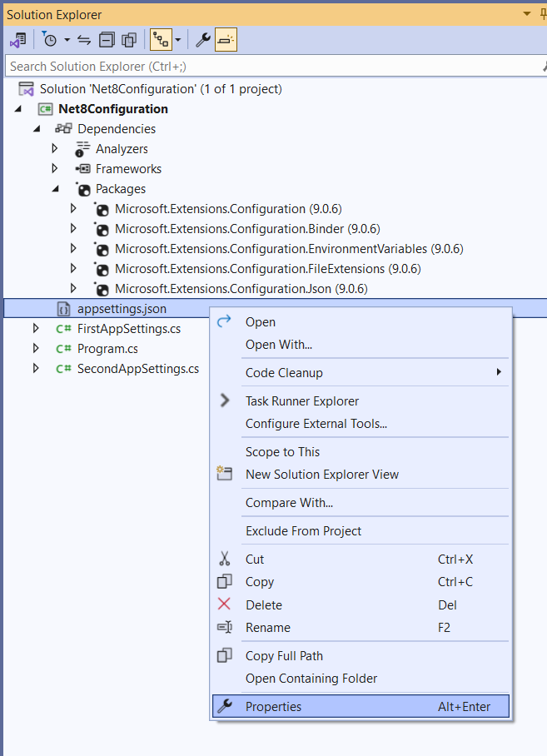Select FirstAppSettings.cs file

(x=129, y=329)
